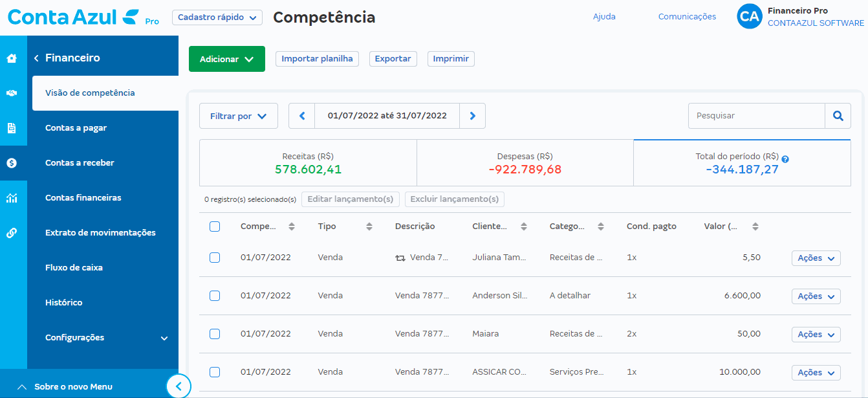Sort by the Cliente column arrows

[x=524, y=227]
